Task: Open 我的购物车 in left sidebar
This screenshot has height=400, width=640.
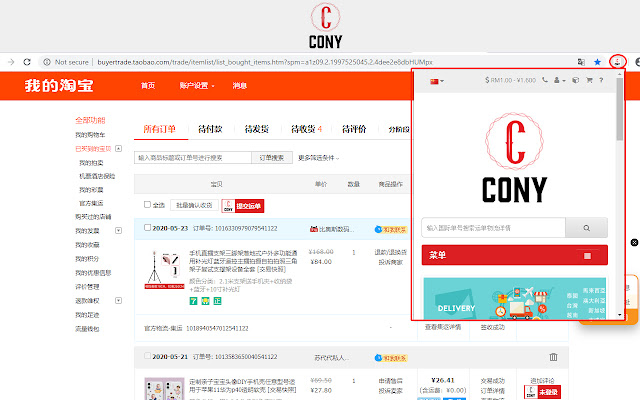Action: [x=90, y=135]
